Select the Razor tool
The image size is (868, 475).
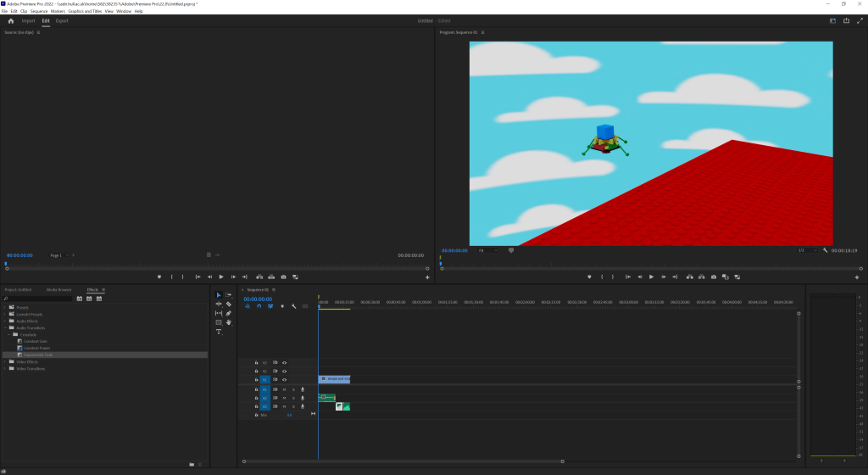pos(229,304)
